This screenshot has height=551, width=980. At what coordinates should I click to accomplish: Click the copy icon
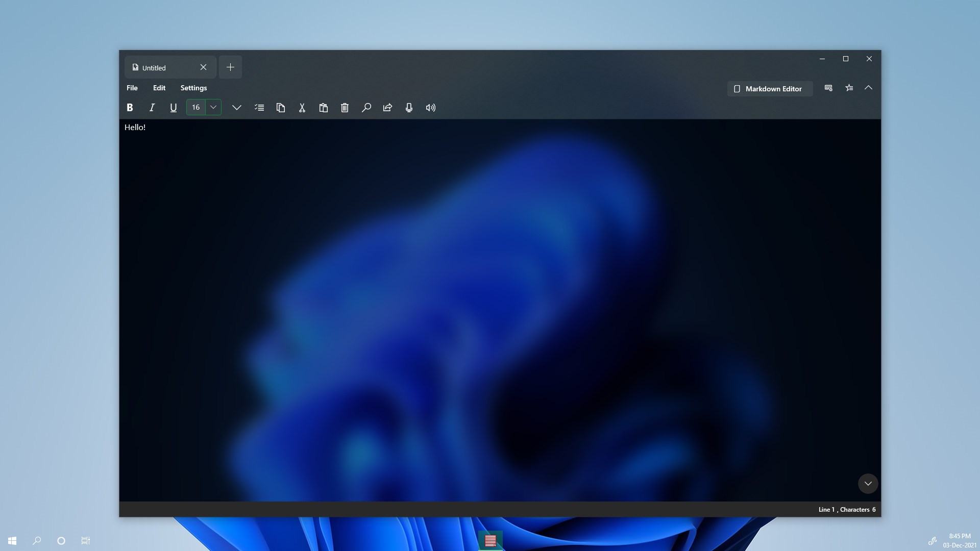point(281,108)
